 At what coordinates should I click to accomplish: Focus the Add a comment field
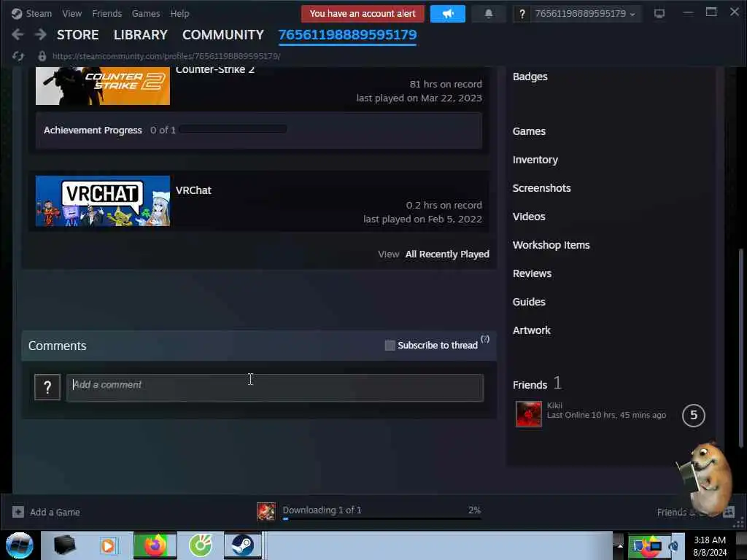pos(275,388)
